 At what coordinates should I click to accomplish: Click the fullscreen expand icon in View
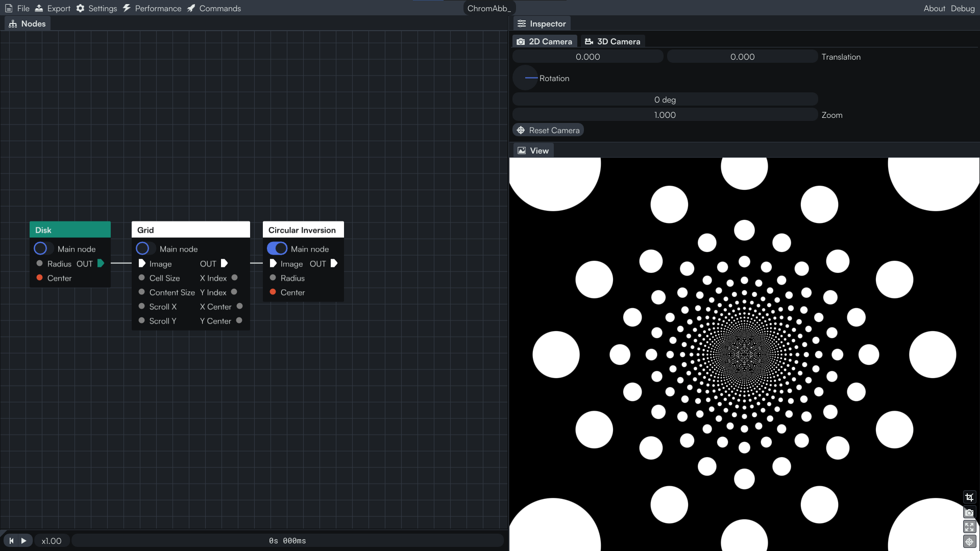click(x=969, y=527)
